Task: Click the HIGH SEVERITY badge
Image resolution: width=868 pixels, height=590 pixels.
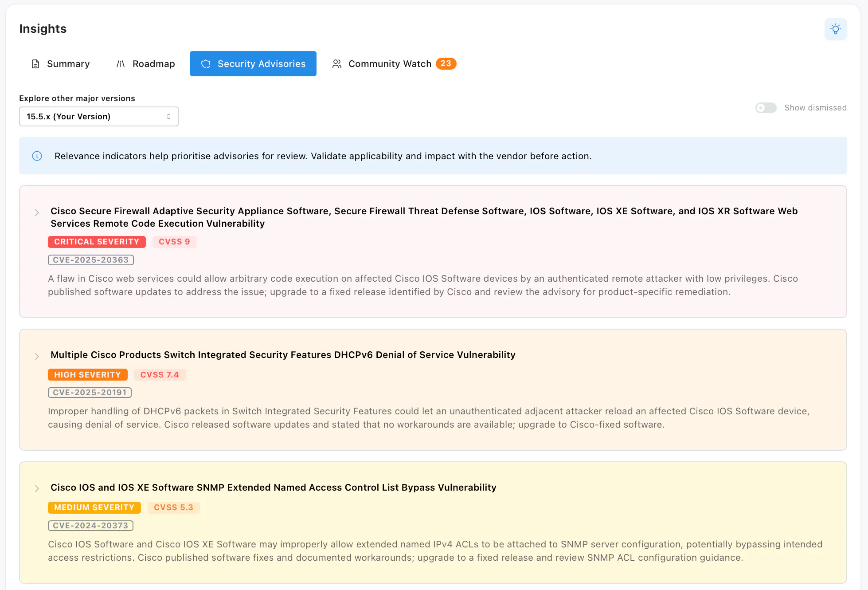Action: (88, 375)
